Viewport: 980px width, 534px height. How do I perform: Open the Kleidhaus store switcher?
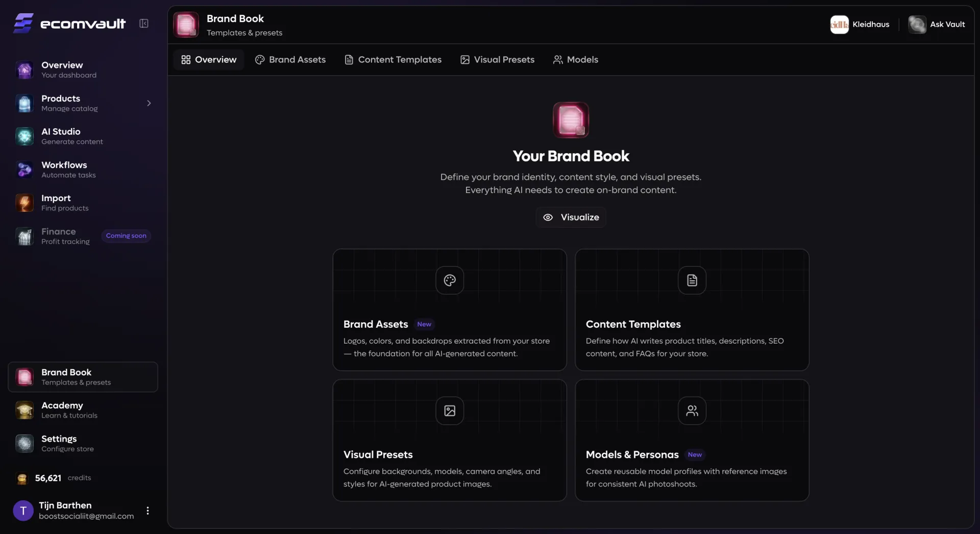[860, 25]
